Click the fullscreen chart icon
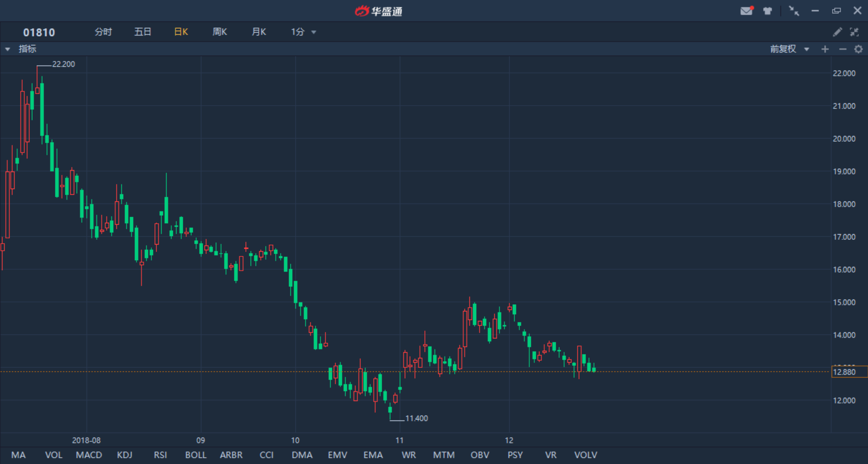Screen dimensions: 868x464 click(854, 32)
